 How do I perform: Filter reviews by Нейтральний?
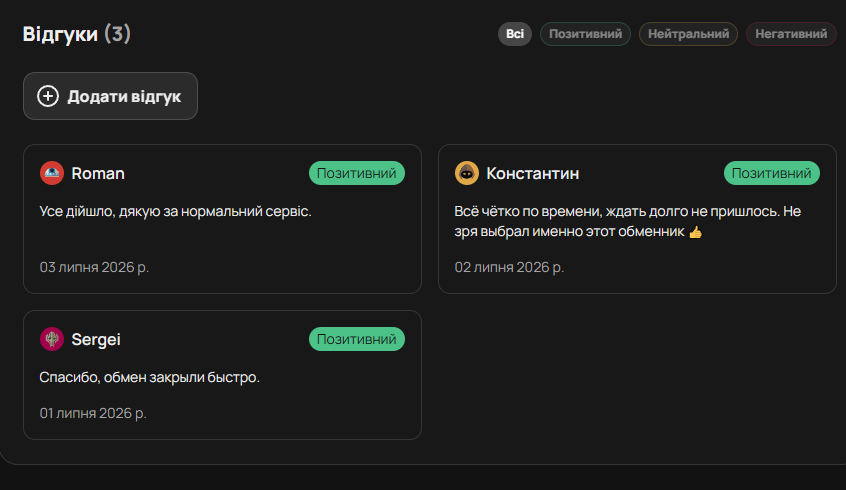click(x=688, y=34)
